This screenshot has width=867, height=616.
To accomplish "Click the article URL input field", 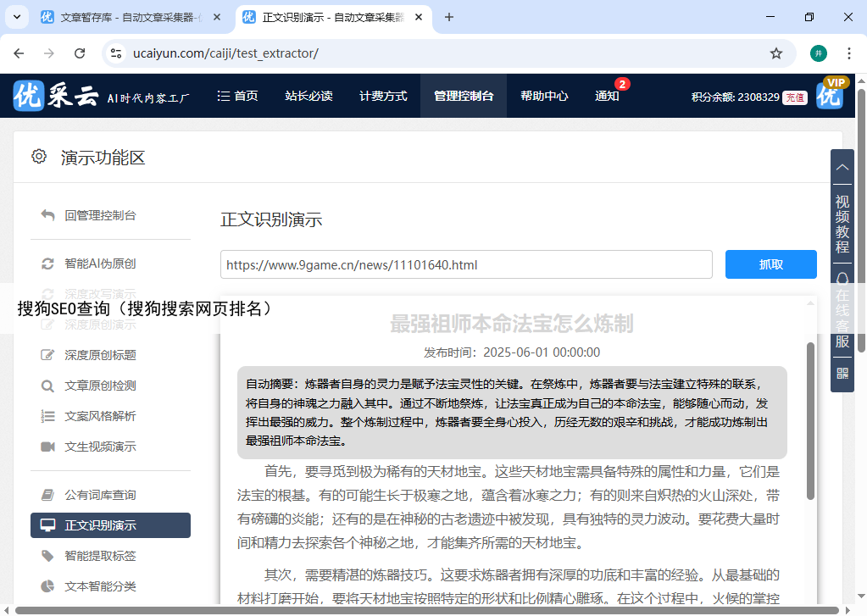I will [466, 264].
